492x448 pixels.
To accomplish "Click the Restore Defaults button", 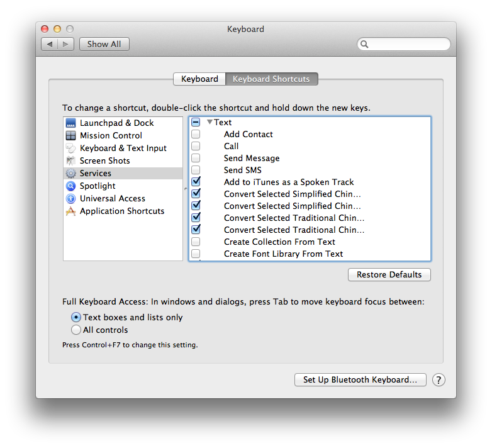I will pos(389,275).
